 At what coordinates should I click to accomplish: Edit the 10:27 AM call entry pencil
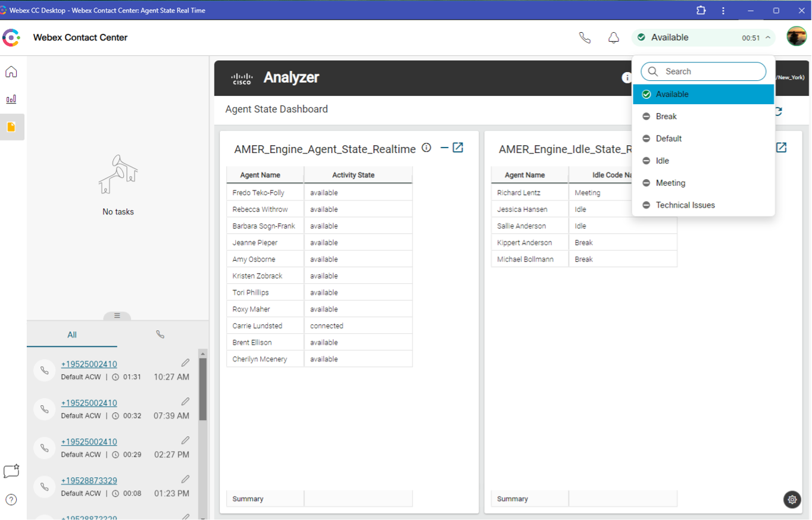point(185,362)
